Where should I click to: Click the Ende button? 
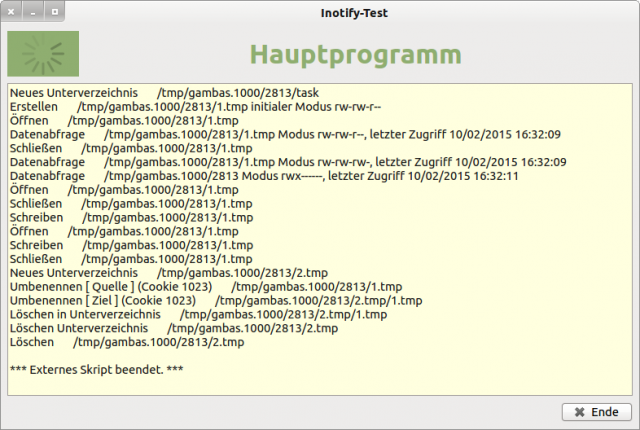pos(597,411)
